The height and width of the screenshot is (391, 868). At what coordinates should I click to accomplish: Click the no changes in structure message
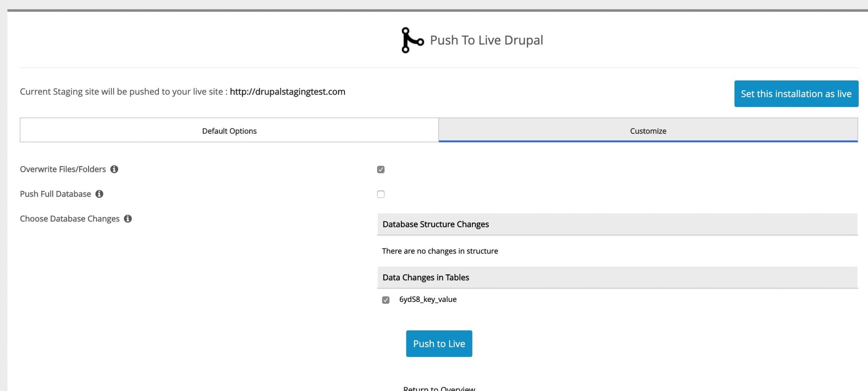pos(440,251)
